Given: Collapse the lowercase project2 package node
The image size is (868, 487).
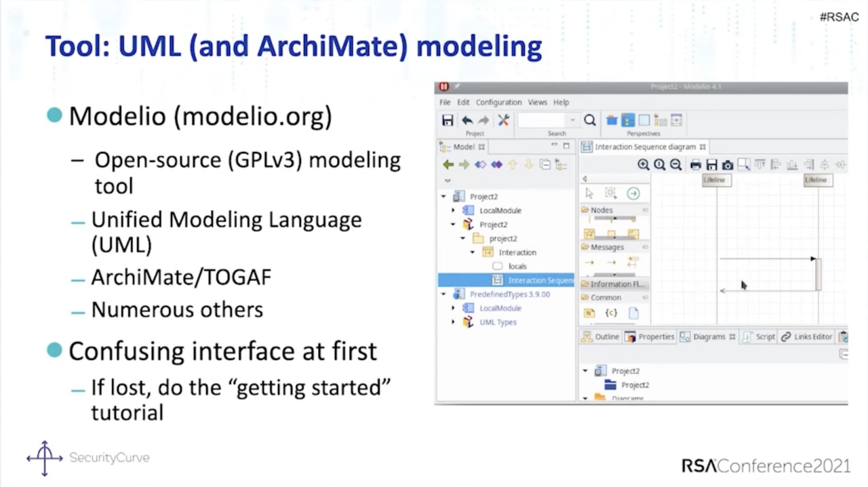Looking at the screenshot, I should (463, 238).
